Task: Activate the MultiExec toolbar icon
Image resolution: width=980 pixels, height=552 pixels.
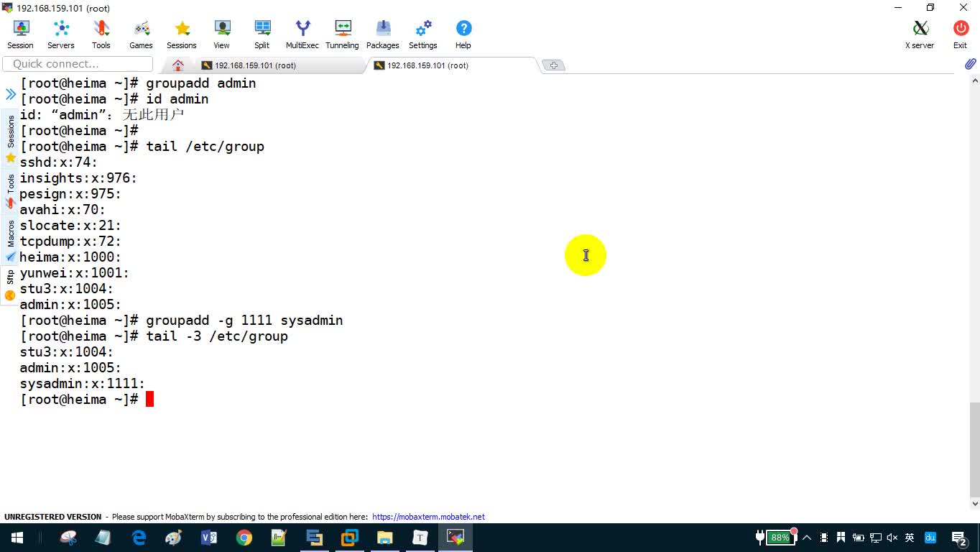Action: [x=302, y=34]
